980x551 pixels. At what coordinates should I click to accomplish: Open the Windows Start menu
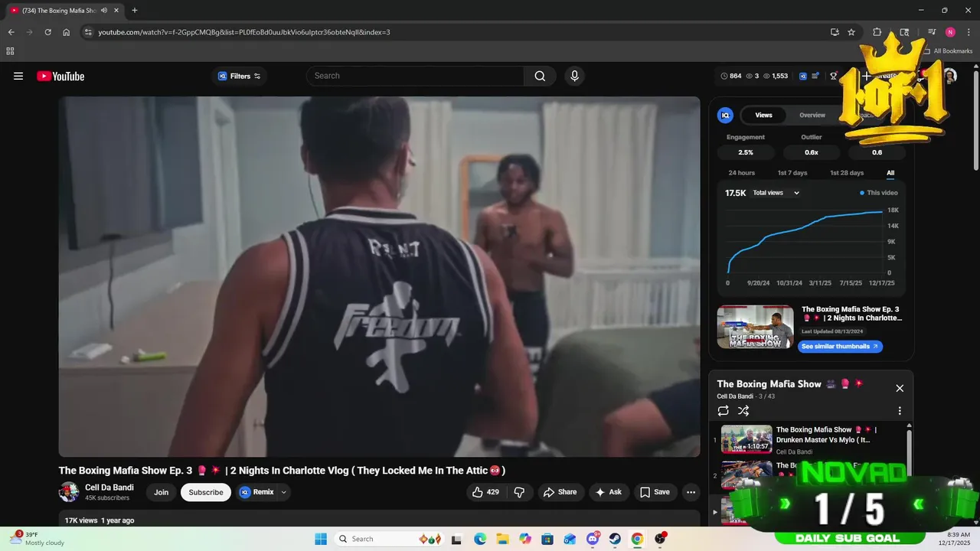pyautogui.click(x=320, y=539)
